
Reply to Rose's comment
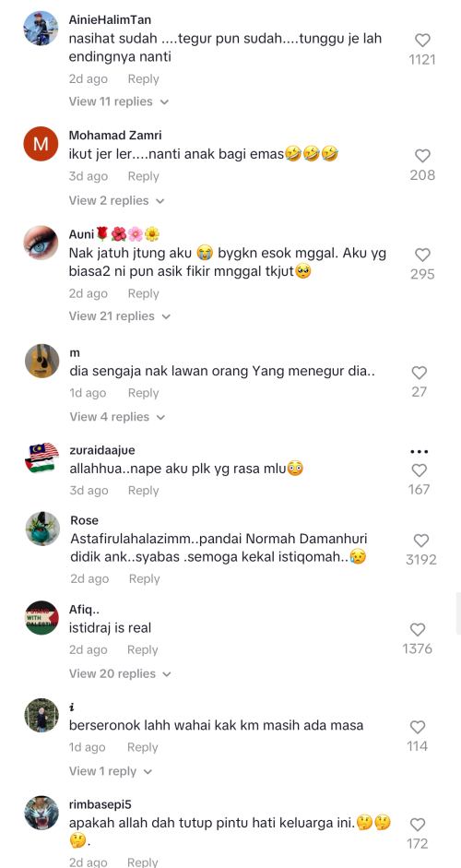pyautogui.click(x=145, y=578)
